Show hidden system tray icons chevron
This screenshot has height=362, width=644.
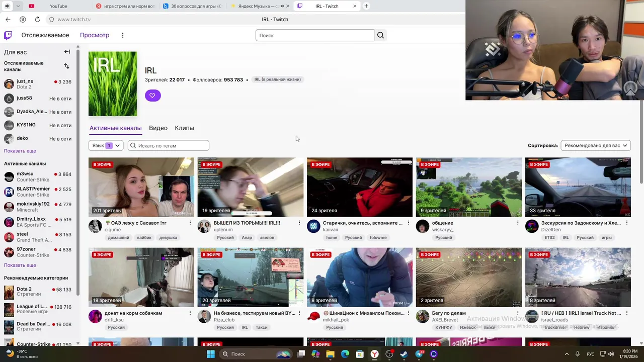[x=567, y=354]
